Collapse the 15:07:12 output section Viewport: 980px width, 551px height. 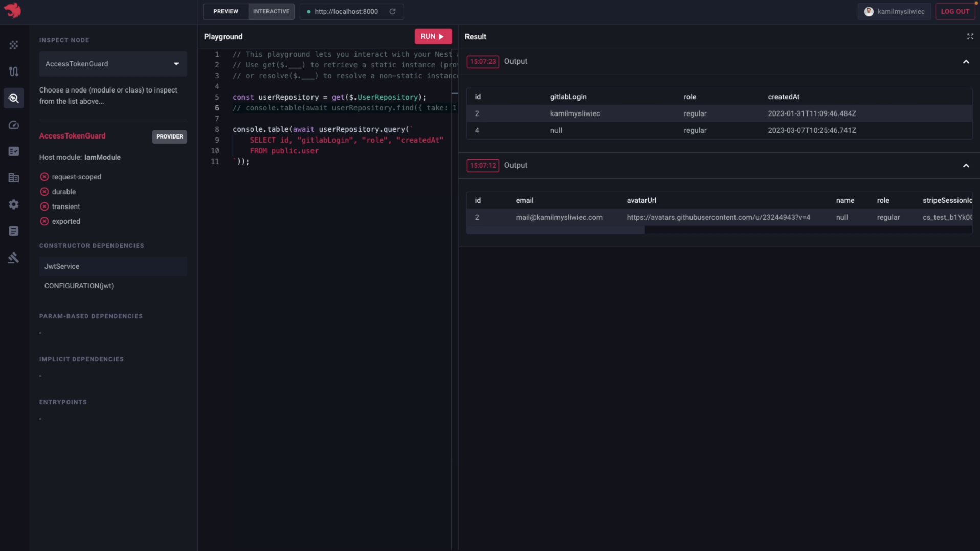[966, 166]
